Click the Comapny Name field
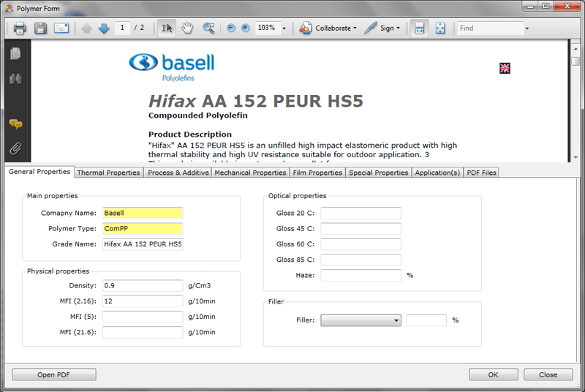 [x=143, y=214]
